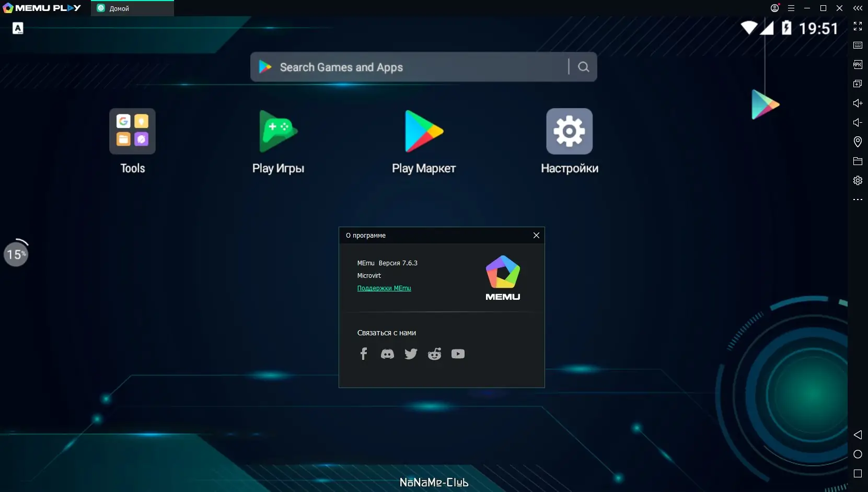868x492 pixels.
Task: Open Поддержки MEmu link
Action: (x=384, y=288)
